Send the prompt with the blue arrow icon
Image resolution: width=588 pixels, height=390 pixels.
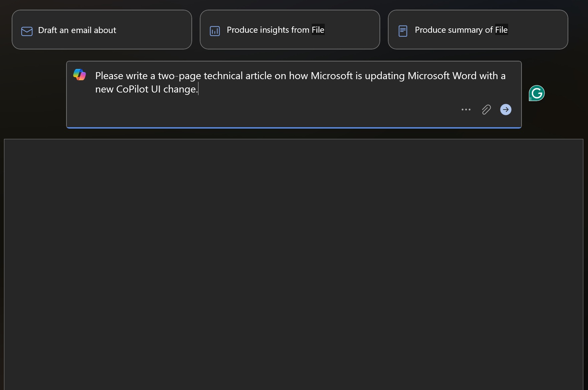505,110
